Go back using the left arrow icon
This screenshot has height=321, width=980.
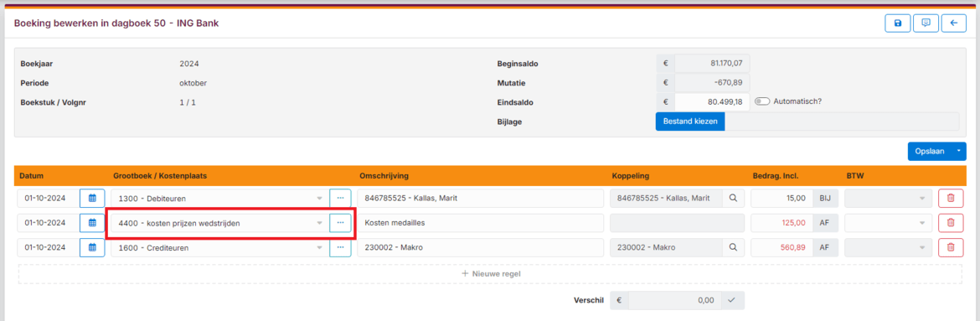pos(954,23)
